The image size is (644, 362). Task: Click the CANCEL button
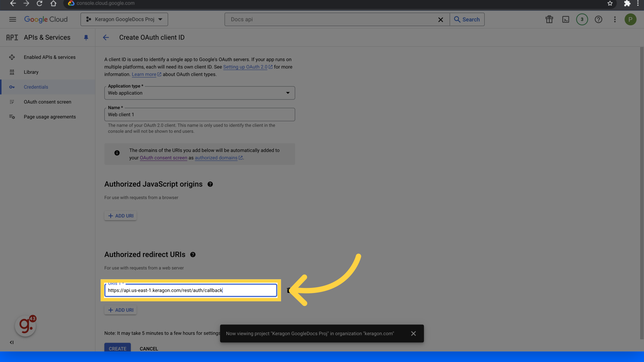pos(149,349)
